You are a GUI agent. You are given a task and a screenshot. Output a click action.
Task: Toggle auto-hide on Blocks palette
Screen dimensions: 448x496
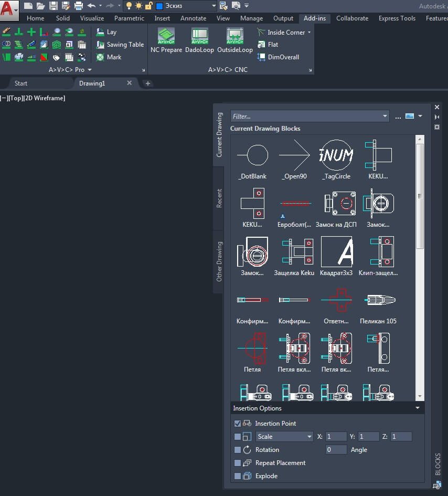click(x=437, y=117)
